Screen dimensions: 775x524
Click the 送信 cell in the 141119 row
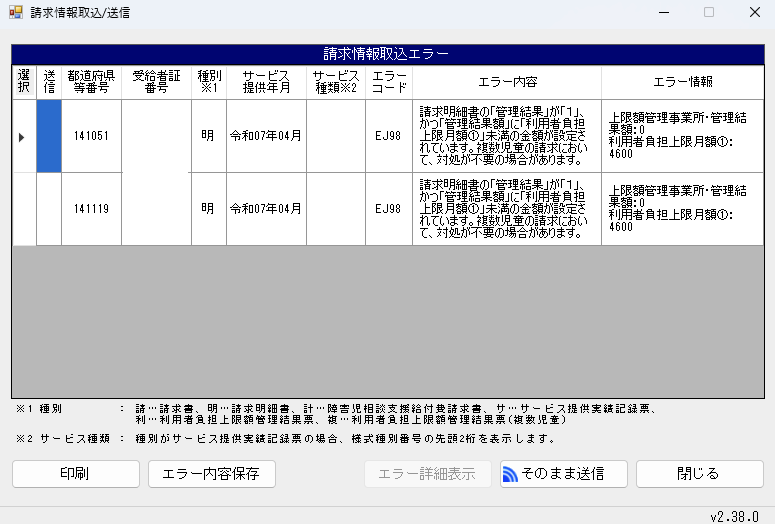tap(49, 209)
